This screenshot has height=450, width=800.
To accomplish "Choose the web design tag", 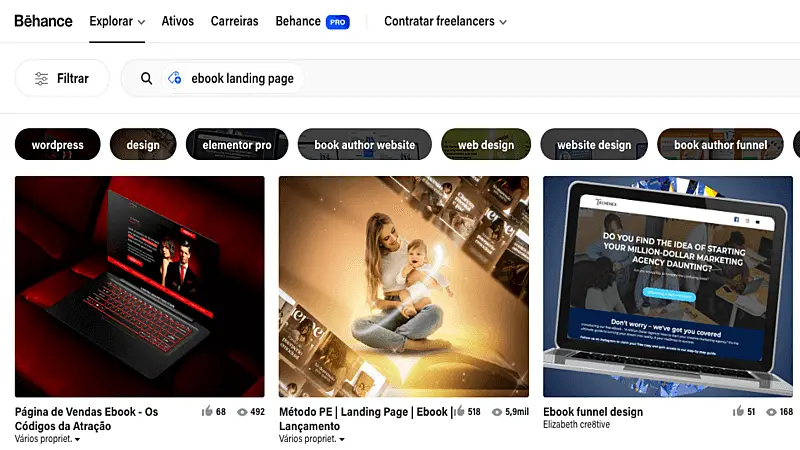I will coord(486,144).
